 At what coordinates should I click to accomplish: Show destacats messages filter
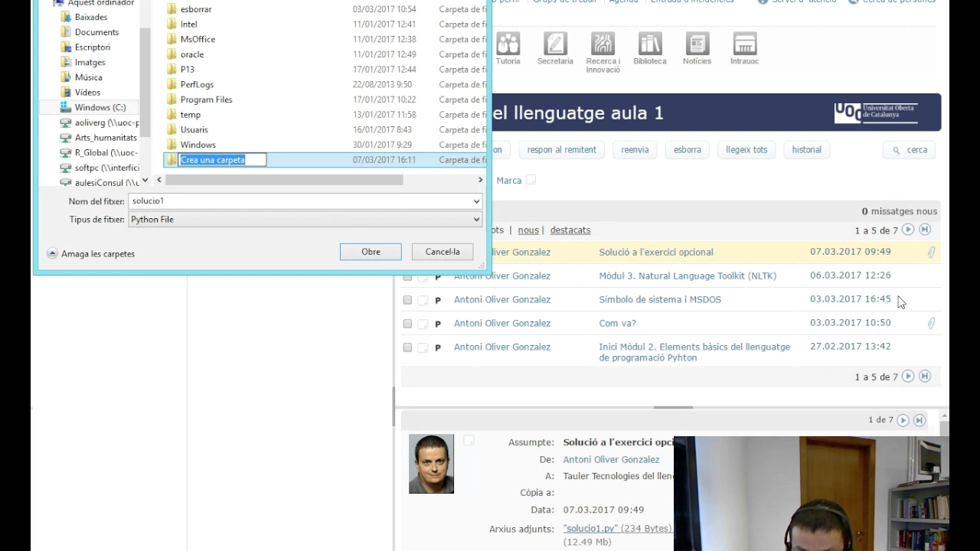point(570,230)
